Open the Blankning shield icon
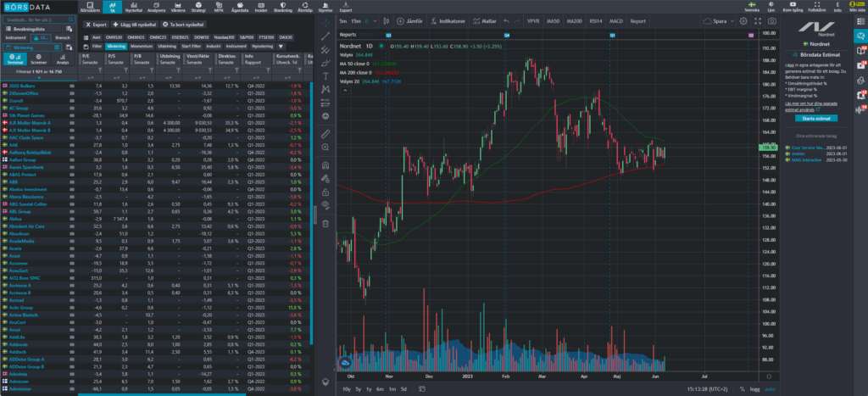868x396 pixels. 282,7
